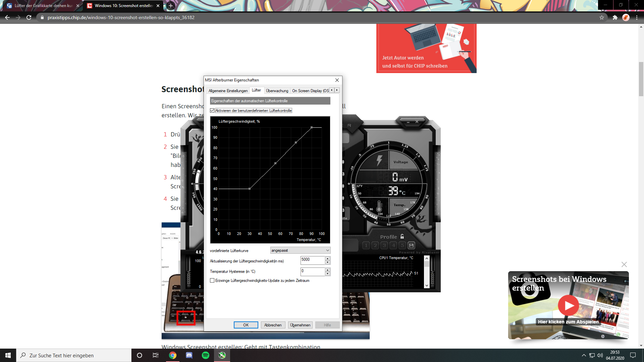Viewport: 644px width, 362px height.
Task: Open Spotify from the taskbar
Action: (205, 355)
